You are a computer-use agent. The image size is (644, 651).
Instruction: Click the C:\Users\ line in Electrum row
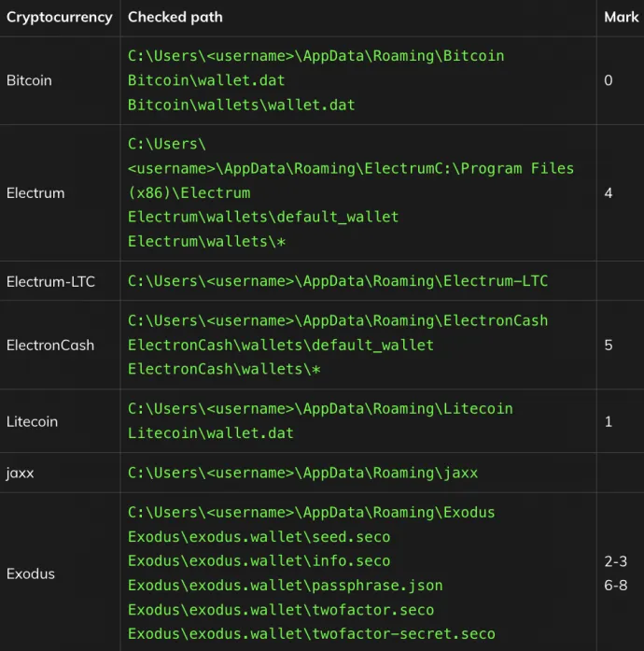(x=167, y=145)
